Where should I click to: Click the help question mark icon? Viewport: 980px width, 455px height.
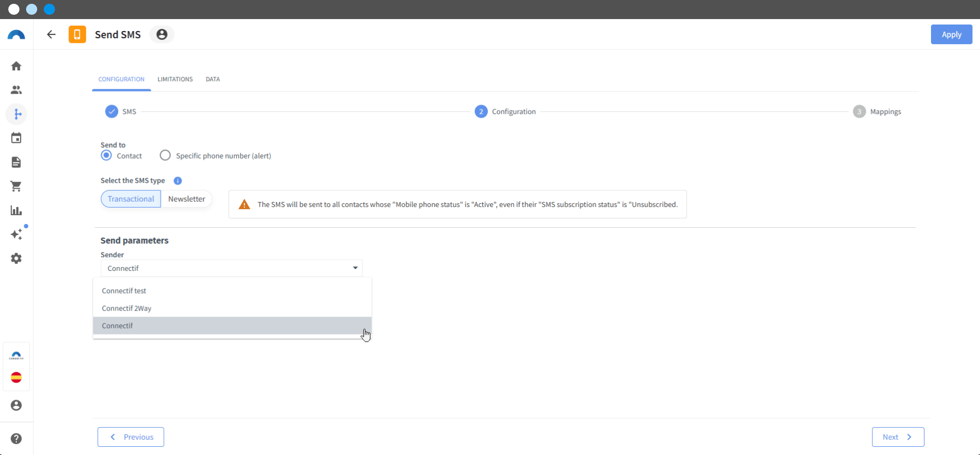16,439
